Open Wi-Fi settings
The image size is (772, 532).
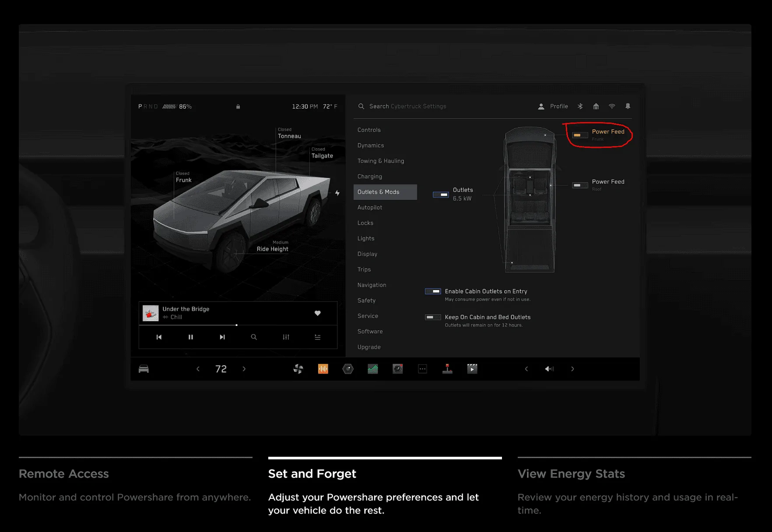point(612,106)
